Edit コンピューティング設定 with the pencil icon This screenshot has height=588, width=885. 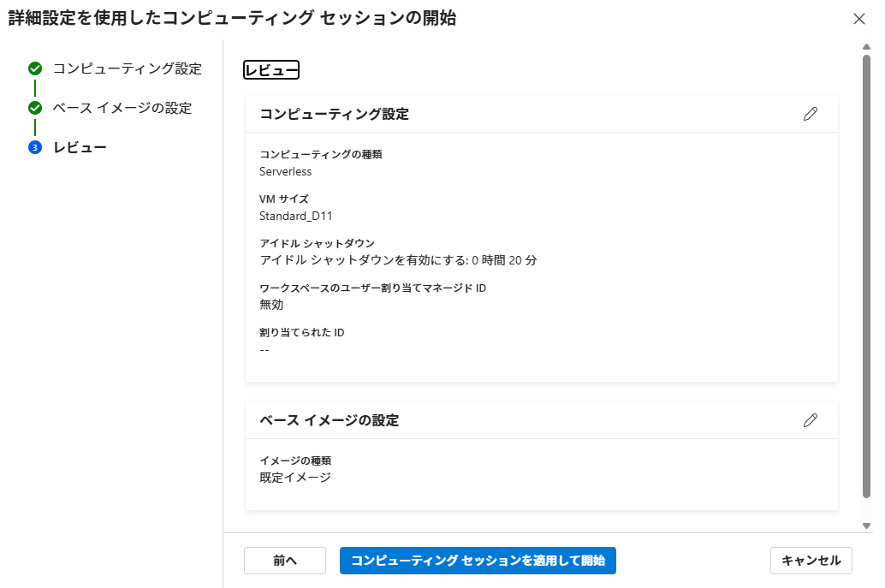811,114
